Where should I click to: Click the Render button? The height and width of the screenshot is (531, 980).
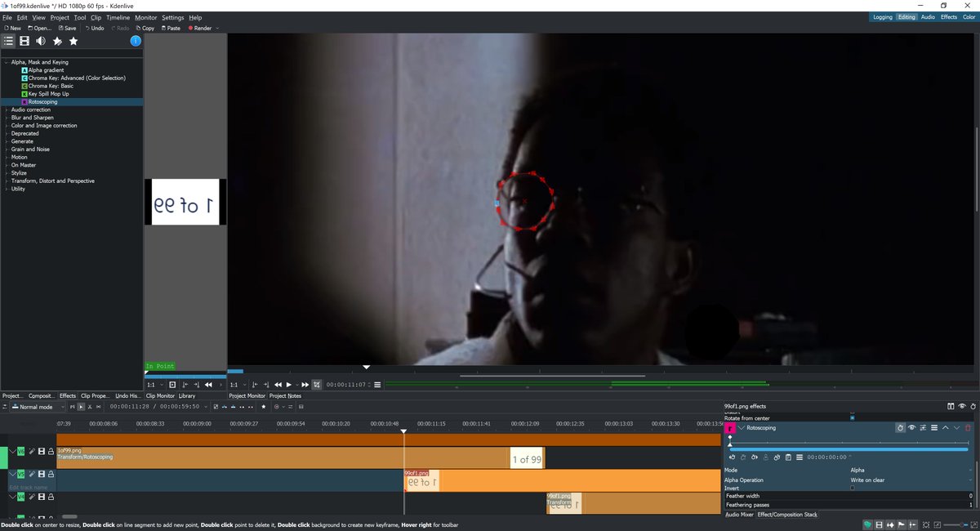(x=200, y=28)
